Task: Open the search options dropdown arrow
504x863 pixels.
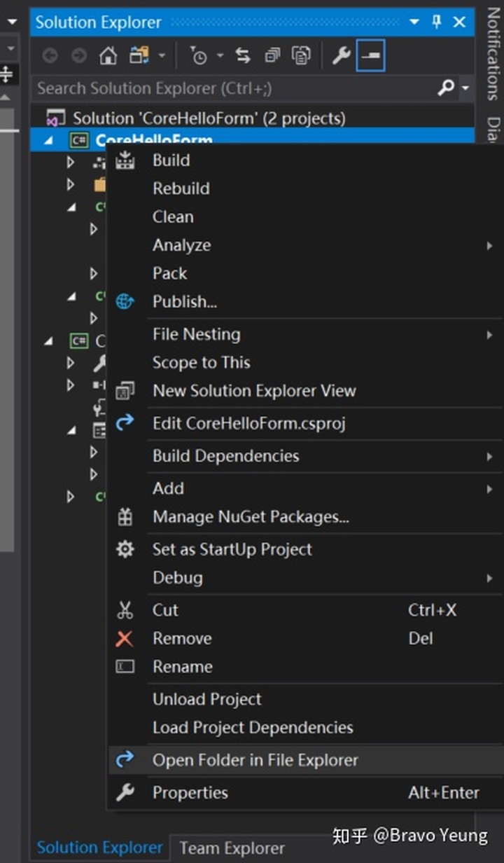Action: click(465, 89)
